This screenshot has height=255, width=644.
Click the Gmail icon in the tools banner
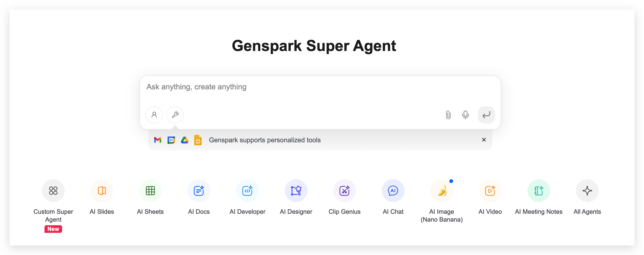point(158,140)
